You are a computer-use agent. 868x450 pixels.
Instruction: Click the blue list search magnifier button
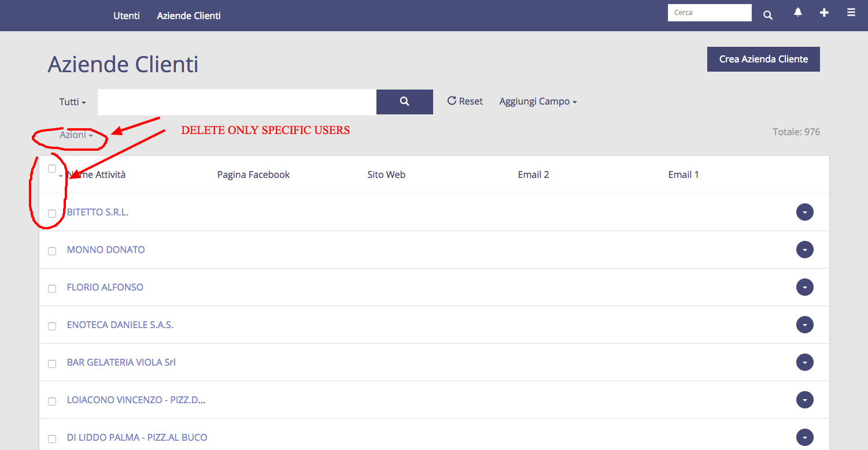pos(404,102)
